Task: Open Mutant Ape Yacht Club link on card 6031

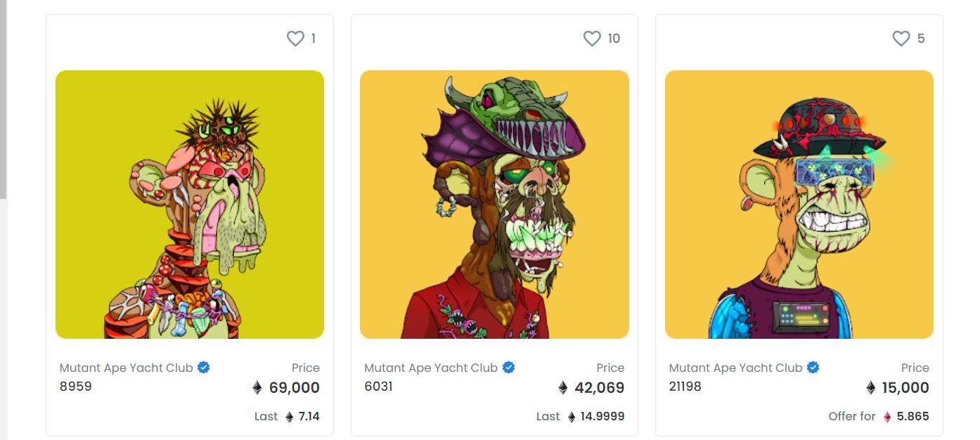Action: click(431, 368)
